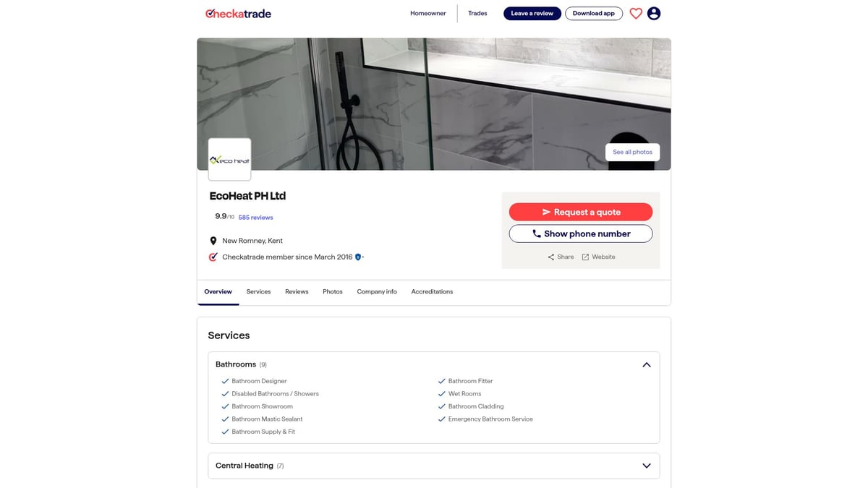868x488 pixels.
Task: Click the location pin icon by New Romney
Action: pos(213,241)
